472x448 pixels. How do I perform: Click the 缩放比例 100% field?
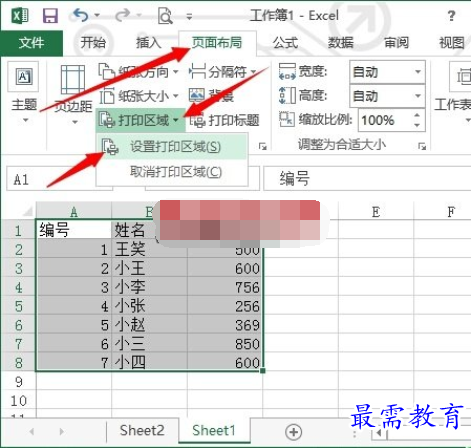[384, 120]
